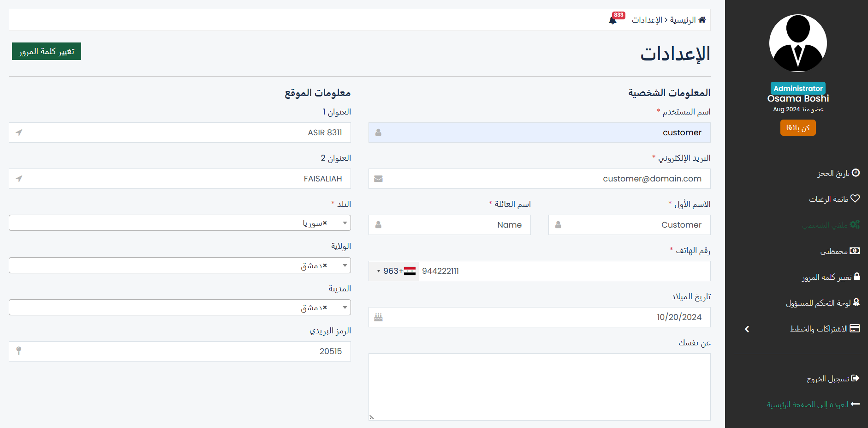The image size is (868, 428).
Task: Click the orange كن بائعًا button
Action: pyautogui.click(x=798, y=128)
